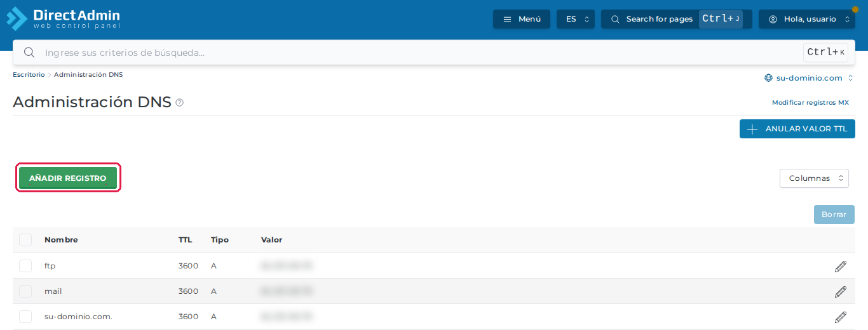The image size is (868, 330).
Task: Focus the 'Ingrese sus criterios de búsqueda' field
Action: pos(434,52)
